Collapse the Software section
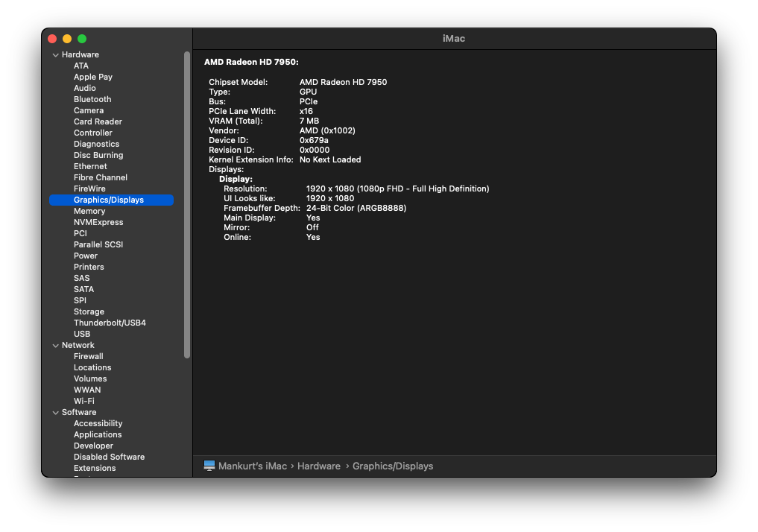The height and width of the screenshot is (532, 758). click(56, 411)
